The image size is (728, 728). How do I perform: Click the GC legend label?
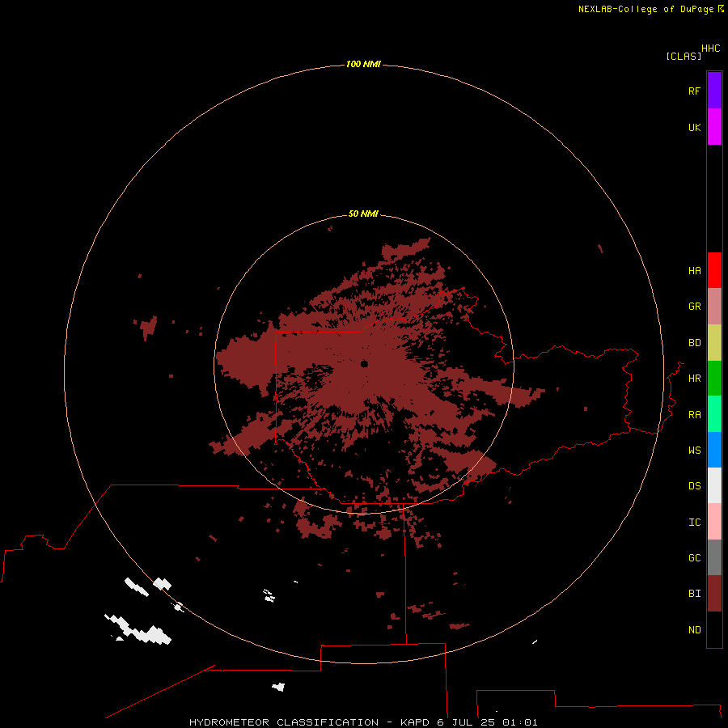pos(695,558)
